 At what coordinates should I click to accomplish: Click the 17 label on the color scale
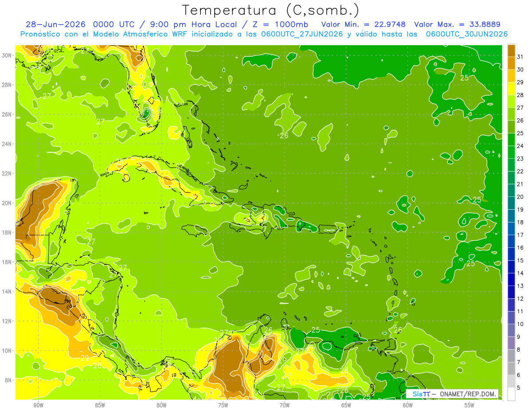coord(520,235)
